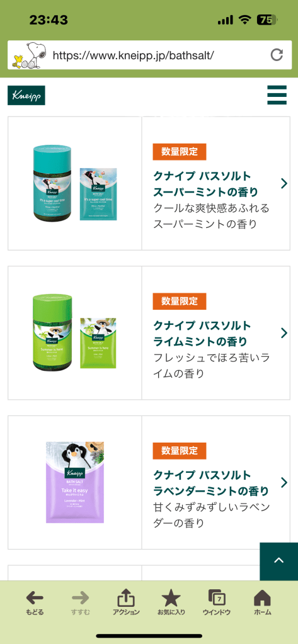Viewport: 298px width, 644px height.
Task: Tap the Kneipp logo
Action: click(26, 95)
